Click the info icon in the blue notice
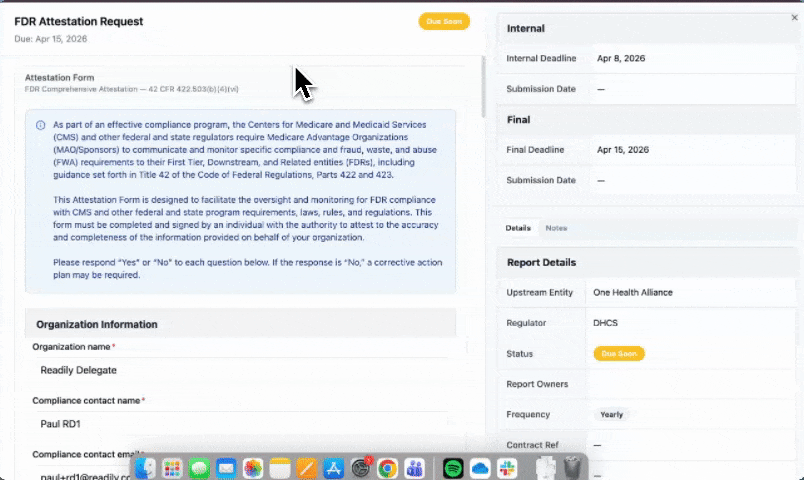Viewport: 804px width, 480px height. pos(41,125)
